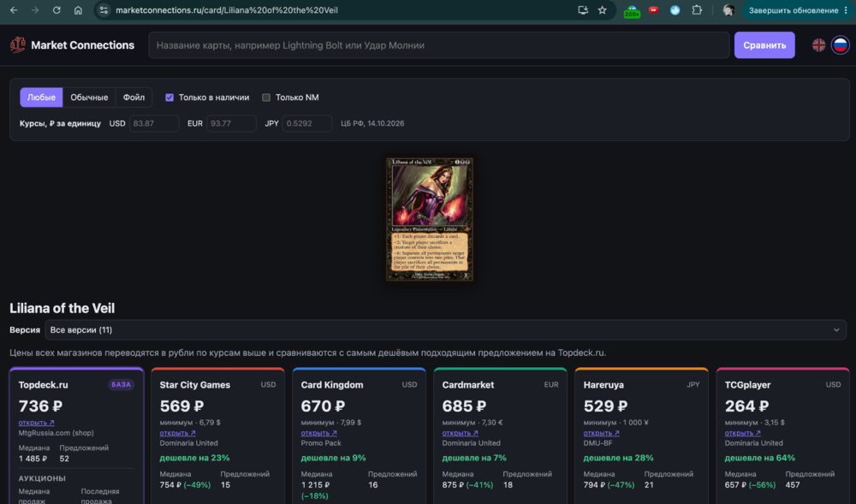This screenshot has height=504, width=856.
Task: Click the Liliana of the Veil card image
Action: (430, 220)
